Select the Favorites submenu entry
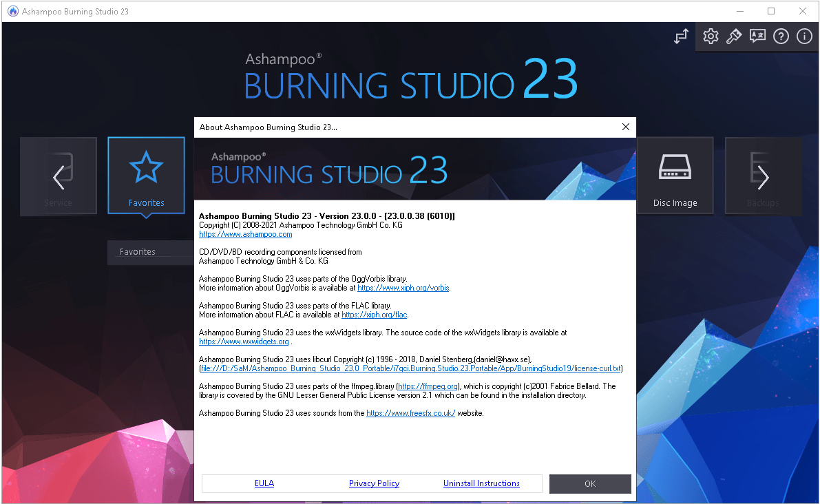Viewport: 820px width, 504px height. pos(151,252)
